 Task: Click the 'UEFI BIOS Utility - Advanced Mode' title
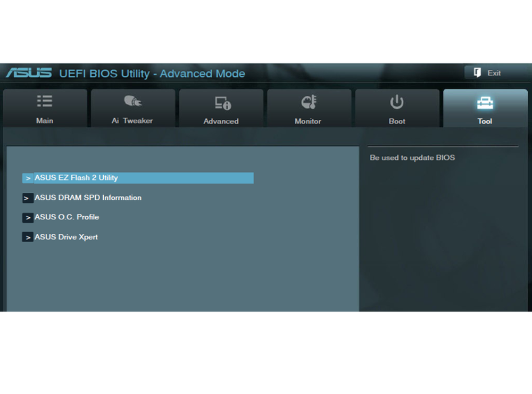coord(152,73)
